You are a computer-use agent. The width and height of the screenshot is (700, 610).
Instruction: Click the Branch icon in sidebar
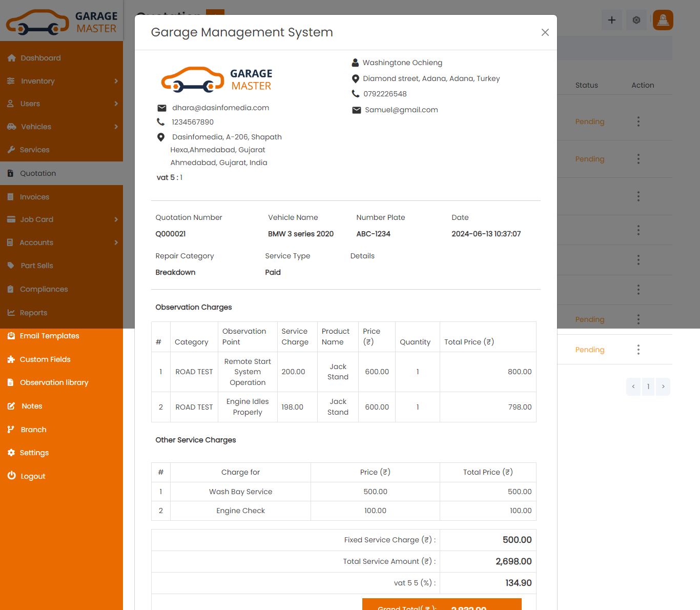[x=11, y=430]
